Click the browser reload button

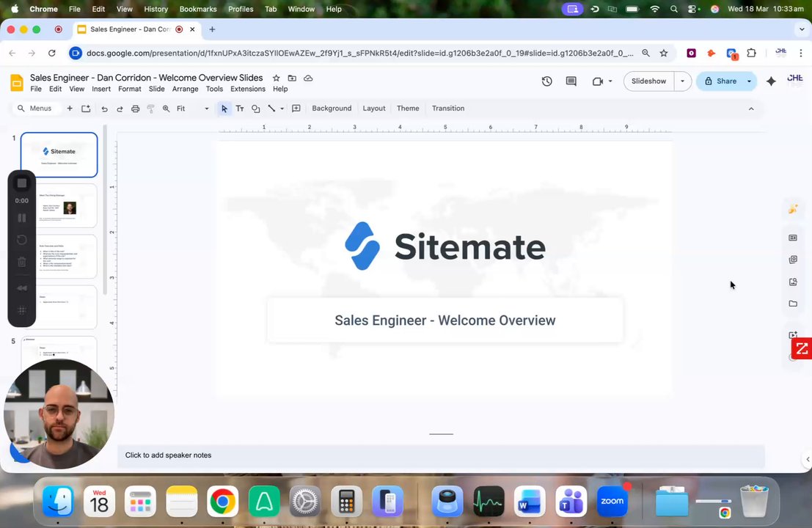pyautogui.click(x=52, y=53)
